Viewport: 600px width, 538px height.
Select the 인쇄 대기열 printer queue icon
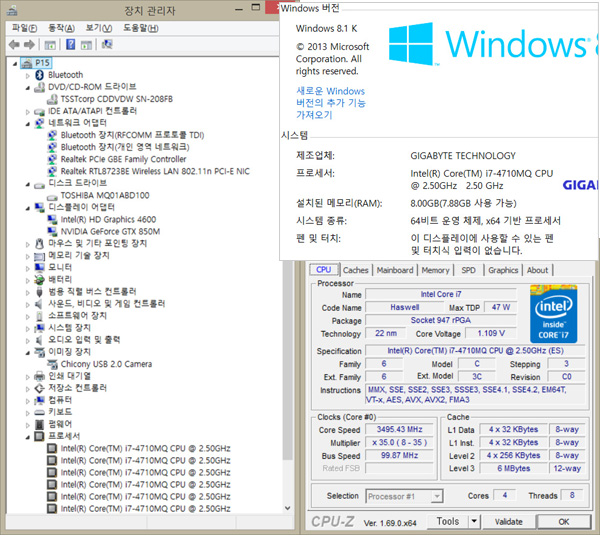click(x=39, y=376)
